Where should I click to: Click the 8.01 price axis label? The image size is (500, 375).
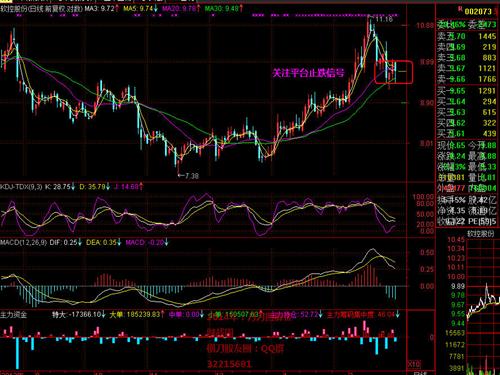[x=427, y=144]
